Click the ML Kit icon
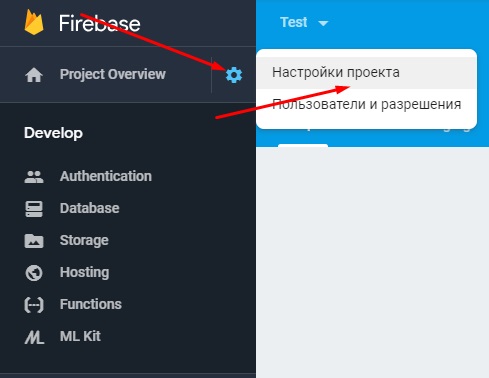This screenshot has height=378, width=489. point(34,337)
